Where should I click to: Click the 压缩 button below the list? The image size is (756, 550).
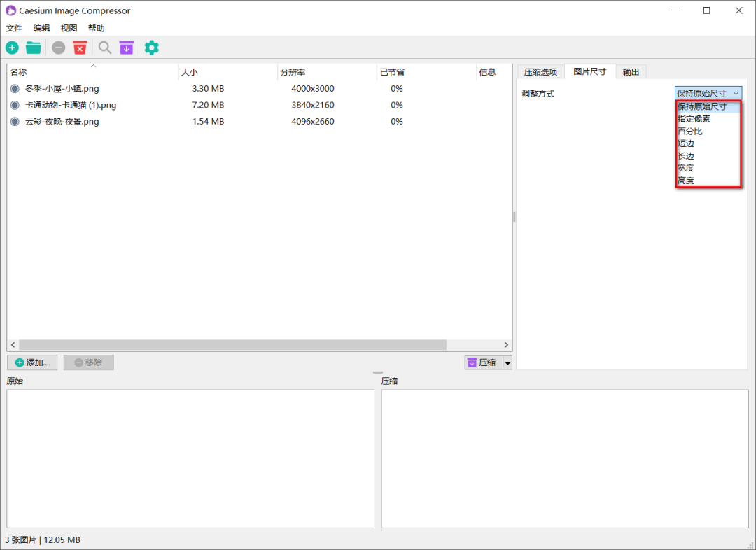484,363
